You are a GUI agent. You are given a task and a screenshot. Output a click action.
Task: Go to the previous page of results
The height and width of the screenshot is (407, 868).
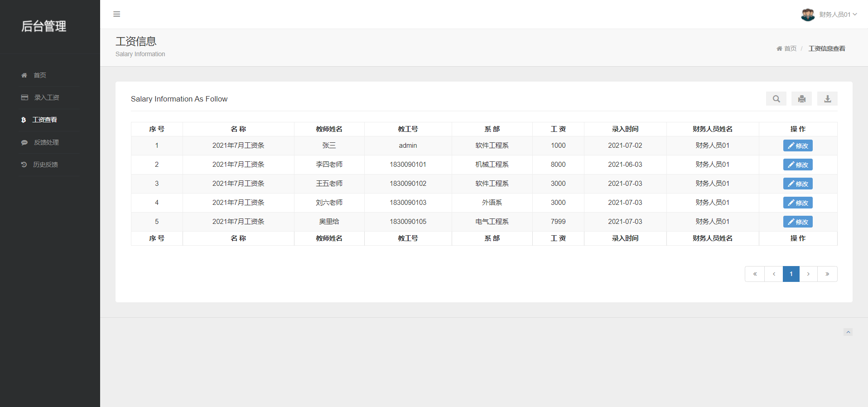coord(774,274)
